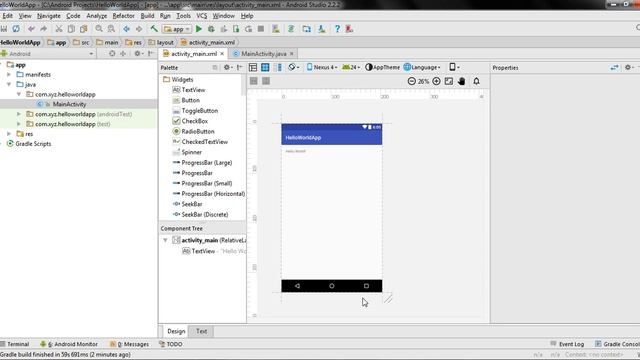Open the Terminal tool window
Screen dimensions: 640x360
(x=15, y=344)
